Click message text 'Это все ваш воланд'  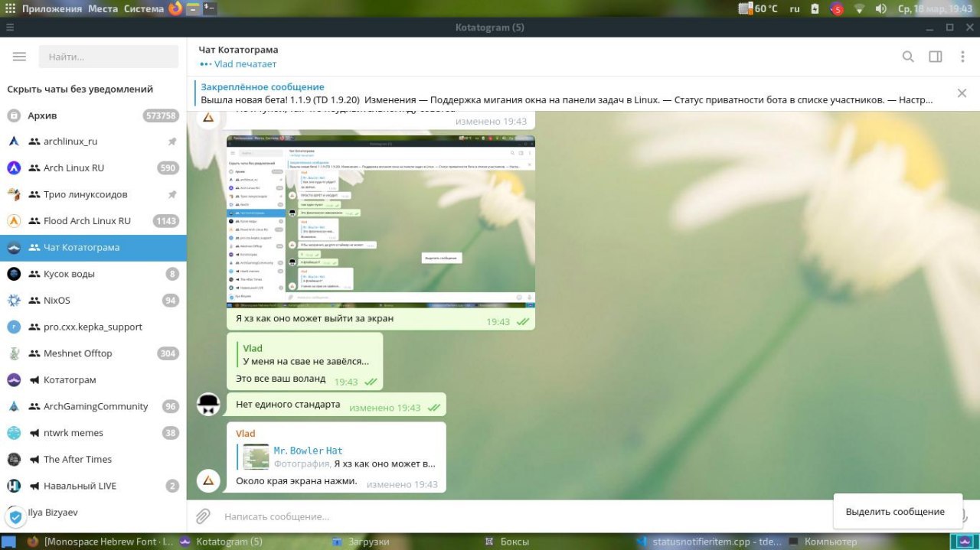(280, 379)
